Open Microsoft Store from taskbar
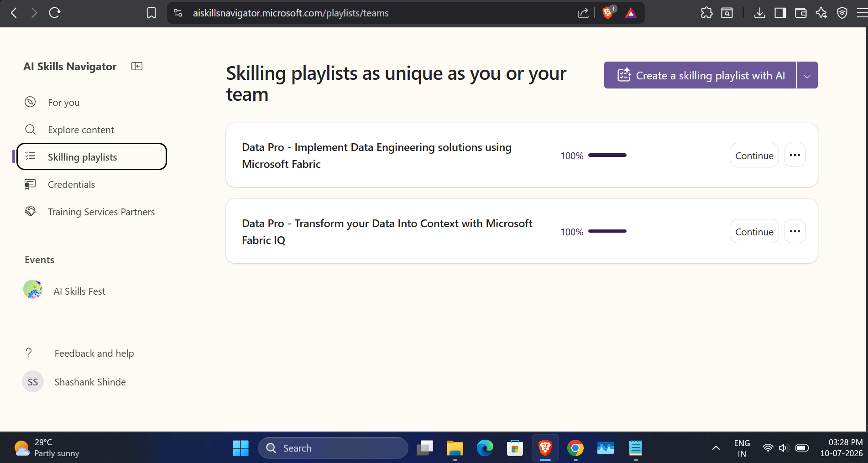 pos(515,448)
